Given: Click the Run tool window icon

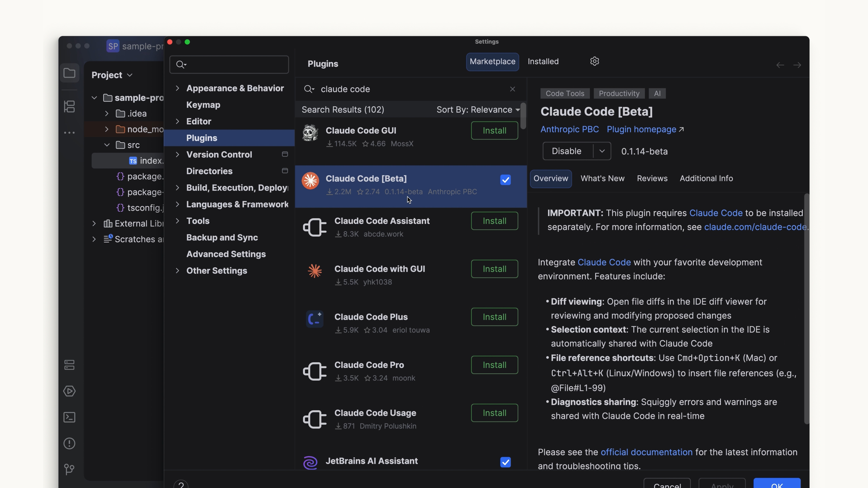Looking at the screenshot, I should (69, 391).
